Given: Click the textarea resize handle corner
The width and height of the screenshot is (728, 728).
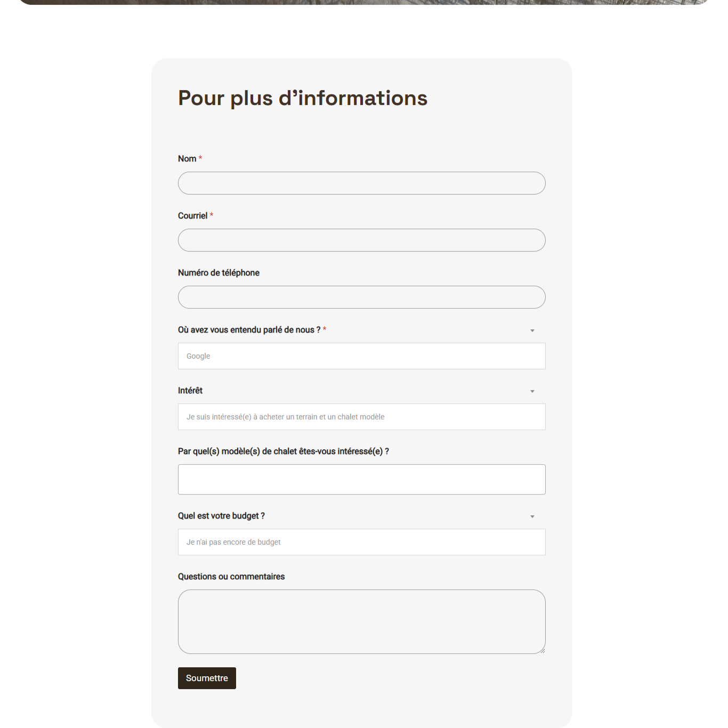Looking at the screenshot, I should pyautogui.click(x=542, y=650).
